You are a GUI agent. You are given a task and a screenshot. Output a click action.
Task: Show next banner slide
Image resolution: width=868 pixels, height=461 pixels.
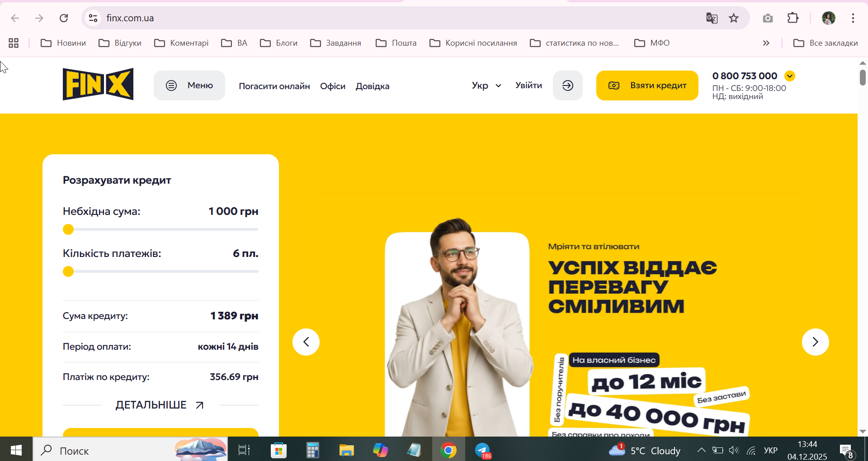[x=816, y=342]
